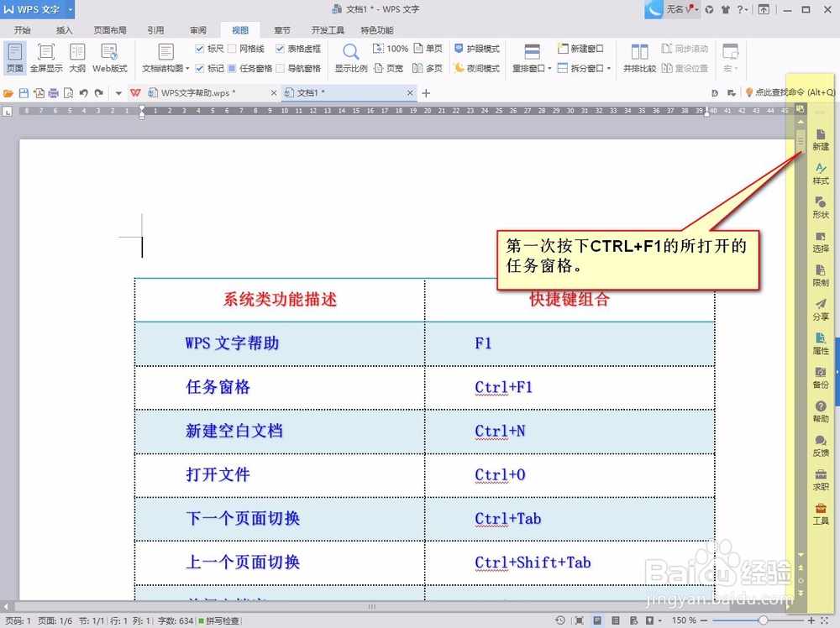Show single page (单页) view
The width and height of the screenshot is (840, 628).
[428, 49]
